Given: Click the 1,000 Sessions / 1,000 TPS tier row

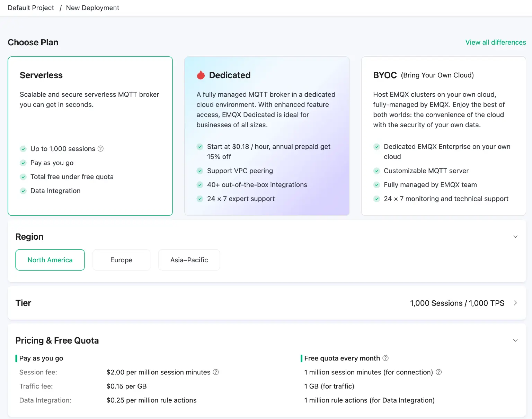Looking at the screenshot, I should click(457, 303).
